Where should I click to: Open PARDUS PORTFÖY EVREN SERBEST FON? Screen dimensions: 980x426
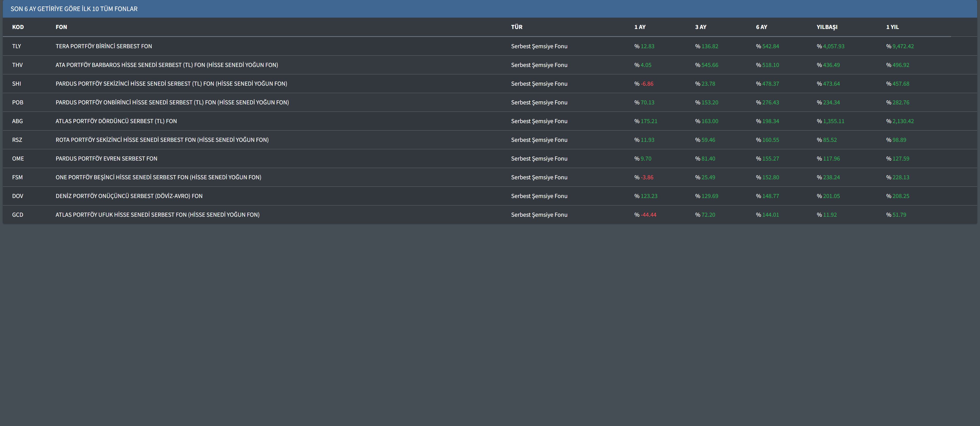106,158
